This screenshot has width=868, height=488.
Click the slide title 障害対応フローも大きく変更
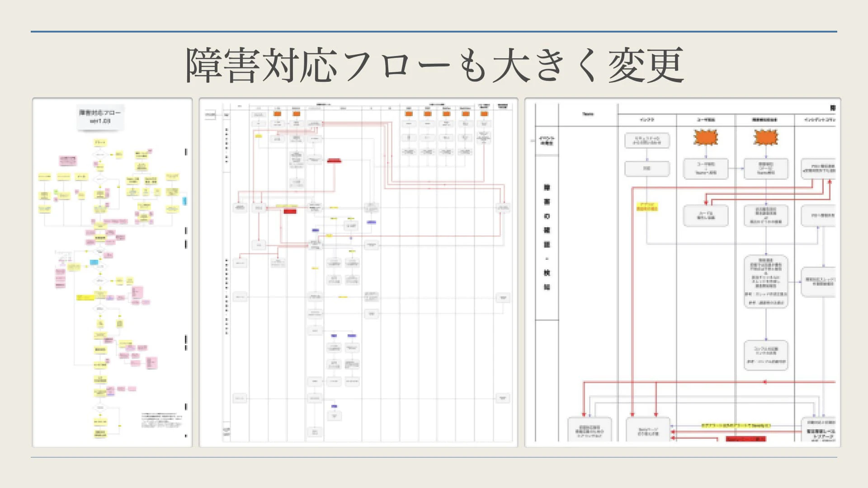click(434, 66)
